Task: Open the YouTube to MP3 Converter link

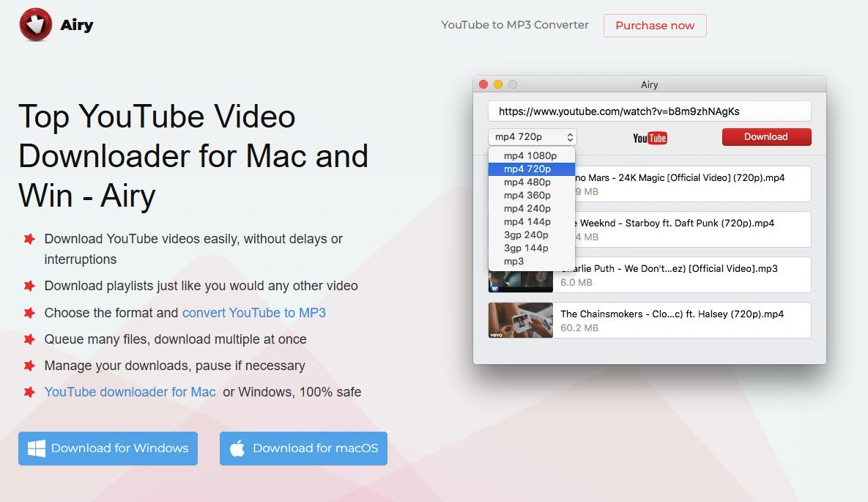Action: tap(515, 25)
